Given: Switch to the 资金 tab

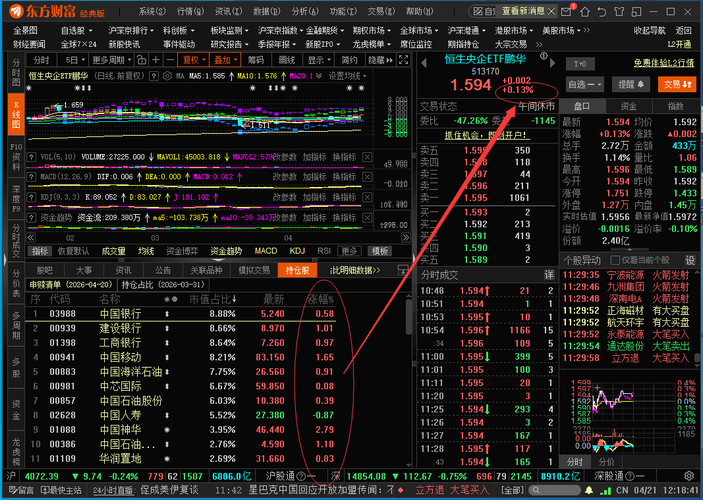Looking at the screenshot, I should pos(628,106).
